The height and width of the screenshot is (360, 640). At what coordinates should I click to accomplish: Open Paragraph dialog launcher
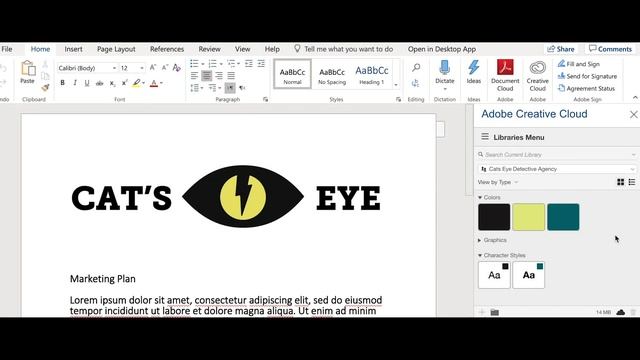pyautogui.click(x=266, y=99)
